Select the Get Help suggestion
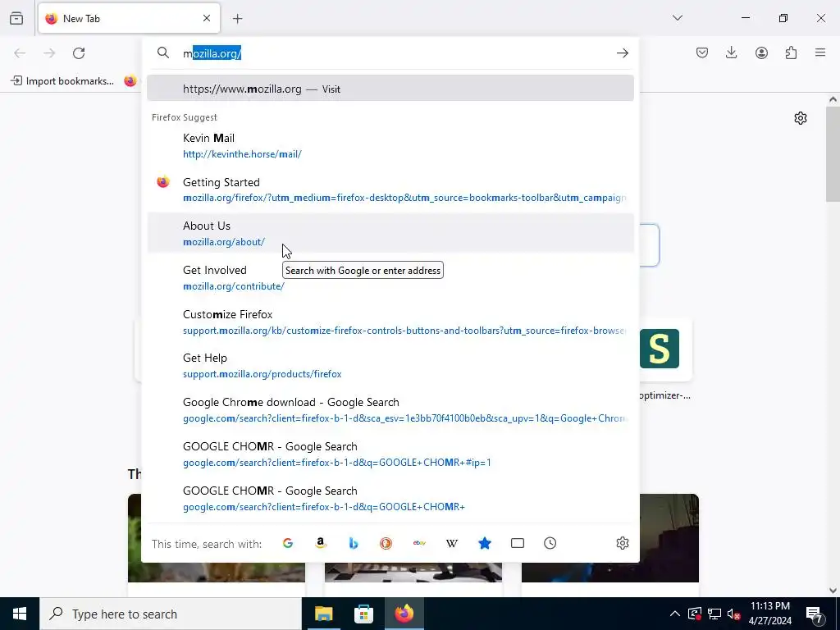This screenshot has height=630, width=840. click(x=390, y=365)
